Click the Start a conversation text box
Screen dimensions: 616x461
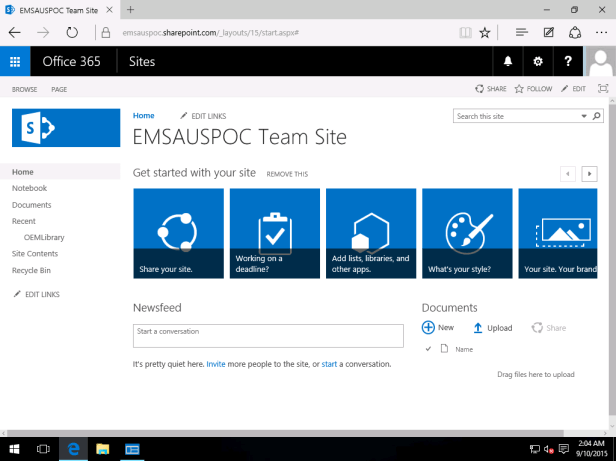tap(268, 334)
